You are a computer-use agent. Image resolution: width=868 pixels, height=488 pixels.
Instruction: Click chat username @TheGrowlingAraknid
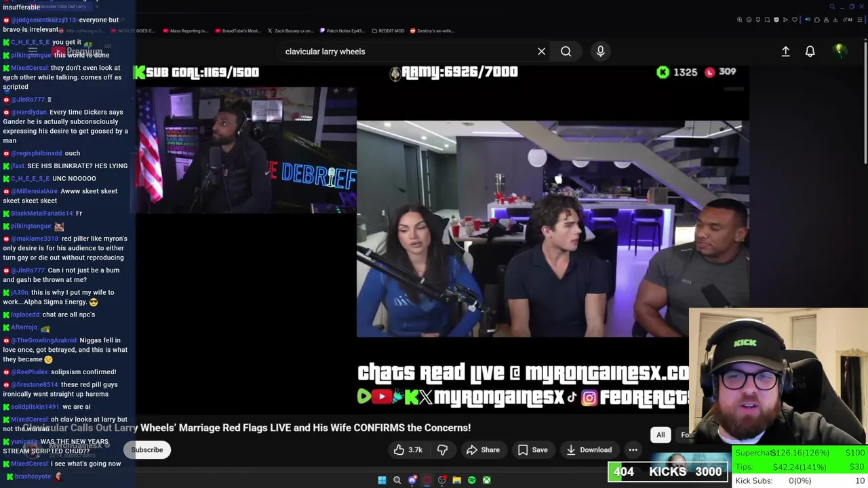pos(44,340)
